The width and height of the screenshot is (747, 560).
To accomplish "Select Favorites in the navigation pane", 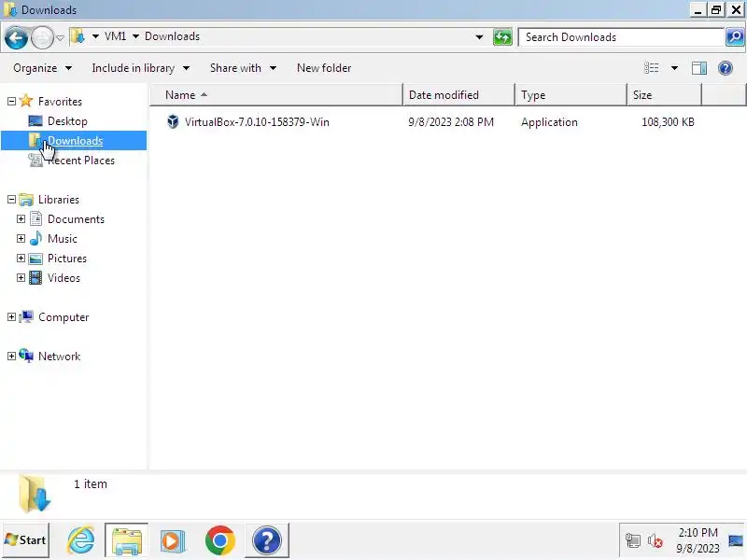I will (x=60, y=102).
